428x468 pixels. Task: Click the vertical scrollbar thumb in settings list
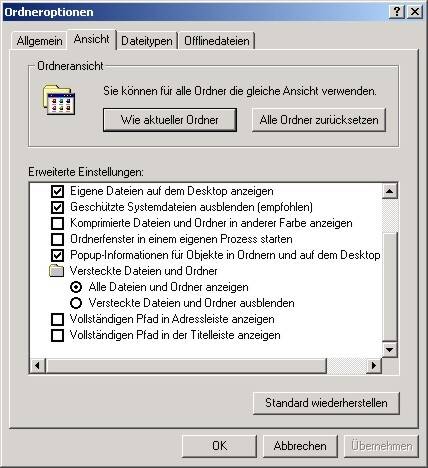(389, 287)
